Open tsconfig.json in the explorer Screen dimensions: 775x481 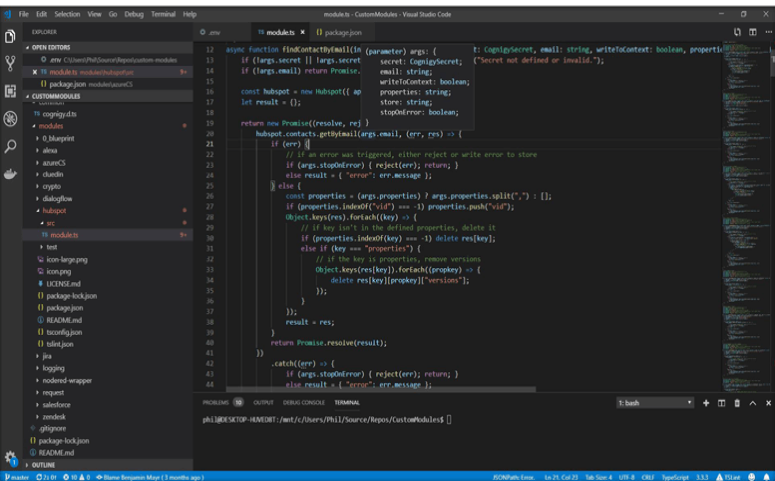[63, 332]
